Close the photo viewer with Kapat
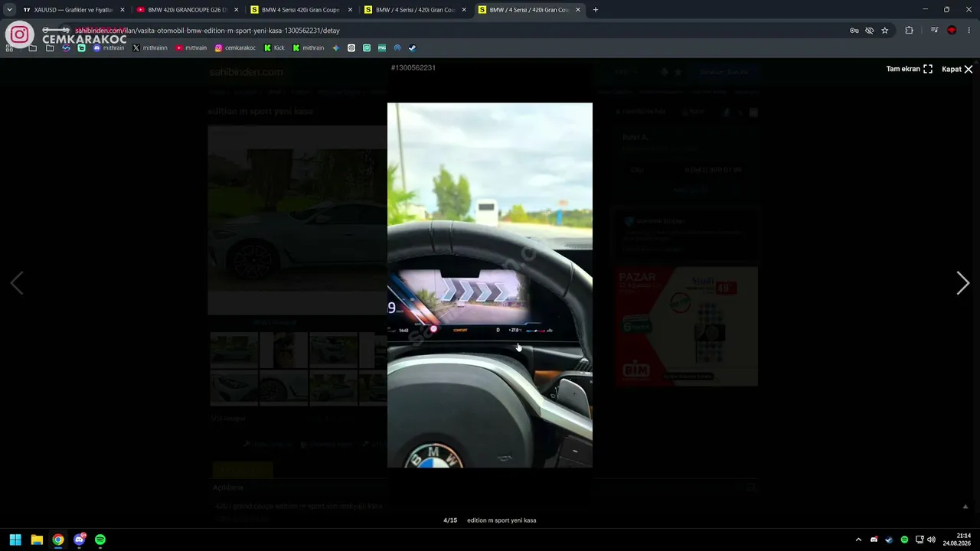 [957, 69]
